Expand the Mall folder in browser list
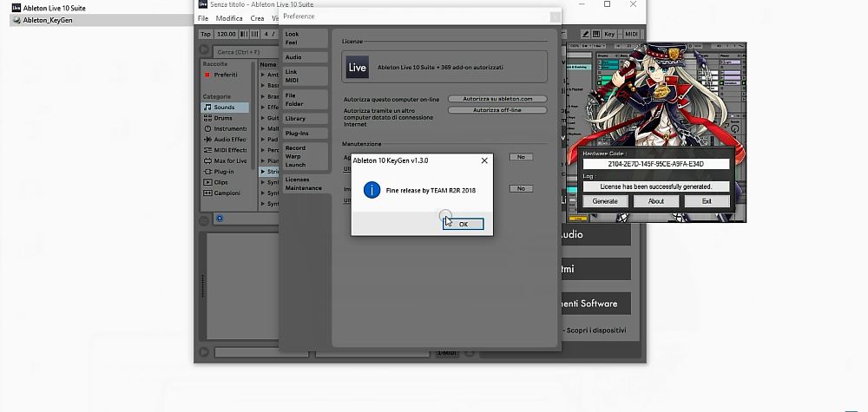 point(263,129)
